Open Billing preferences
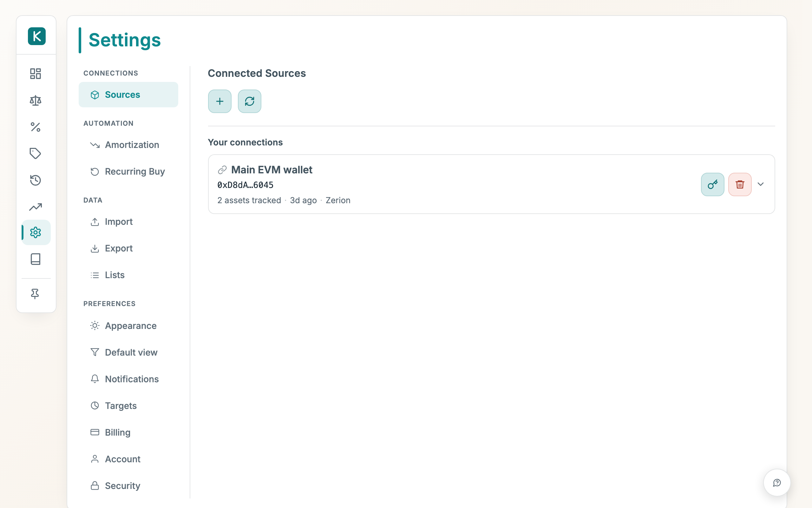This screenshot has height=508, width=812. click(128, 432)
